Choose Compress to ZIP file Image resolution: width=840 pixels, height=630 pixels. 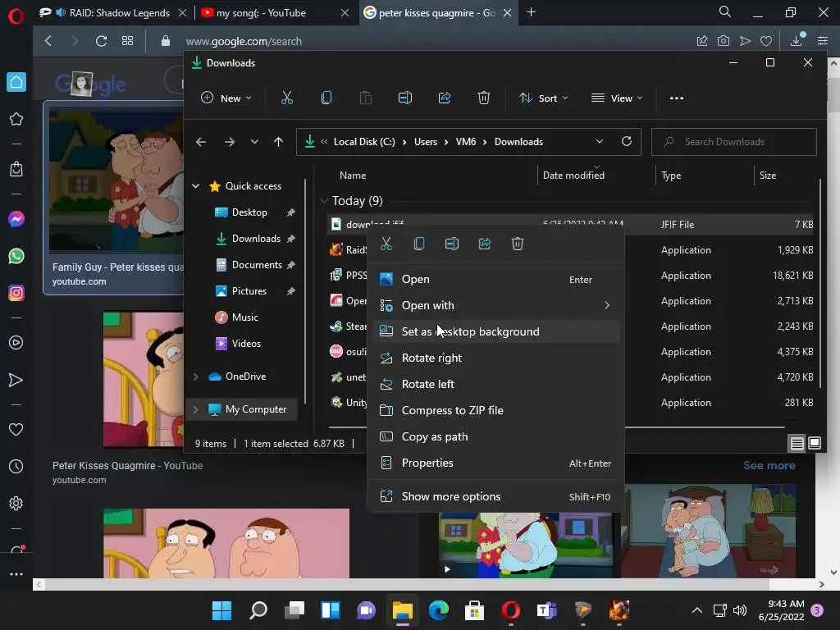point(496,410)
